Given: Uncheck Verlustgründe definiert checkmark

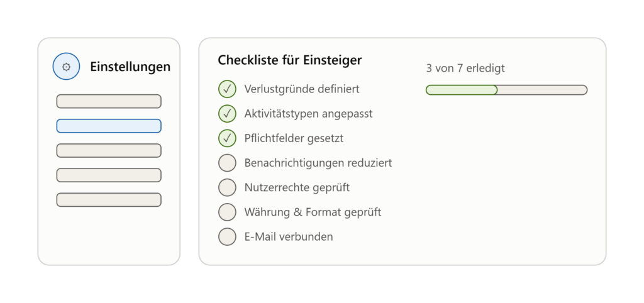Looking at the screenshot, I should coord(227,89).
